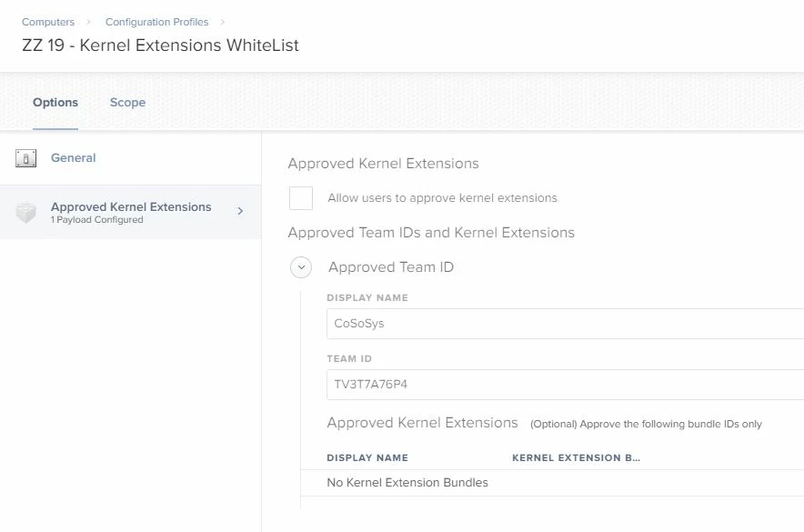Click the optional bundle IDs note

point(646,425)
